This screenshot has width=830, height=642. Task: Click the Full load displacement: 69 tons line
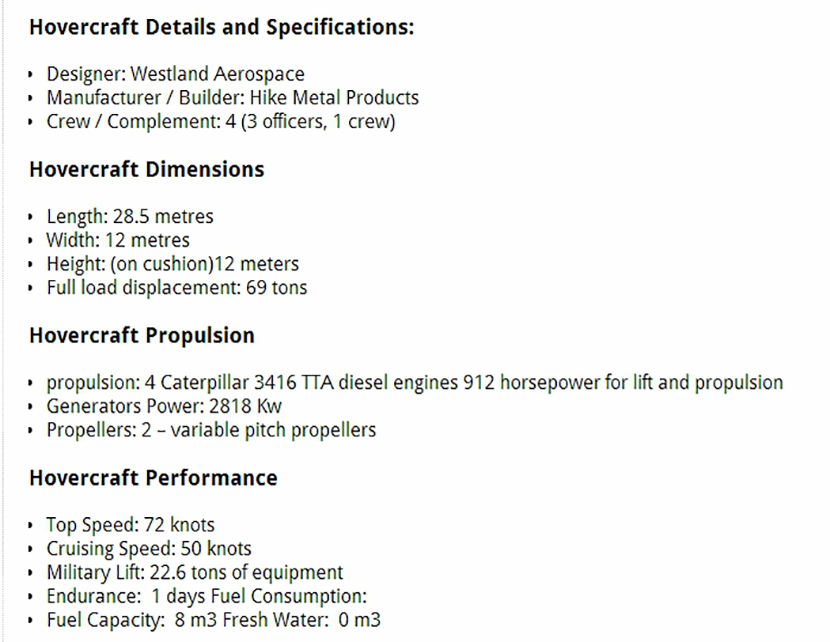point(176,288)
